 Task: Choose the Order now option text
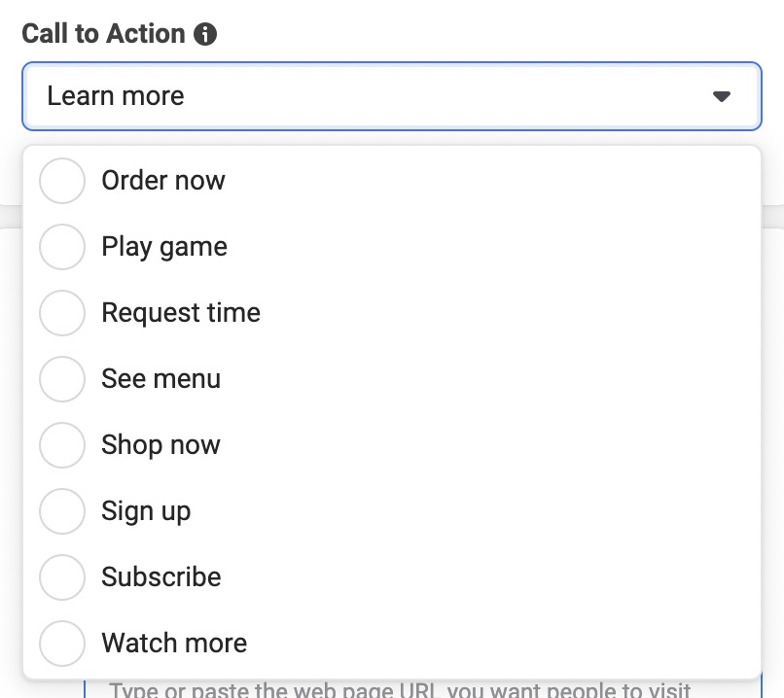click(x=163, y=181)
